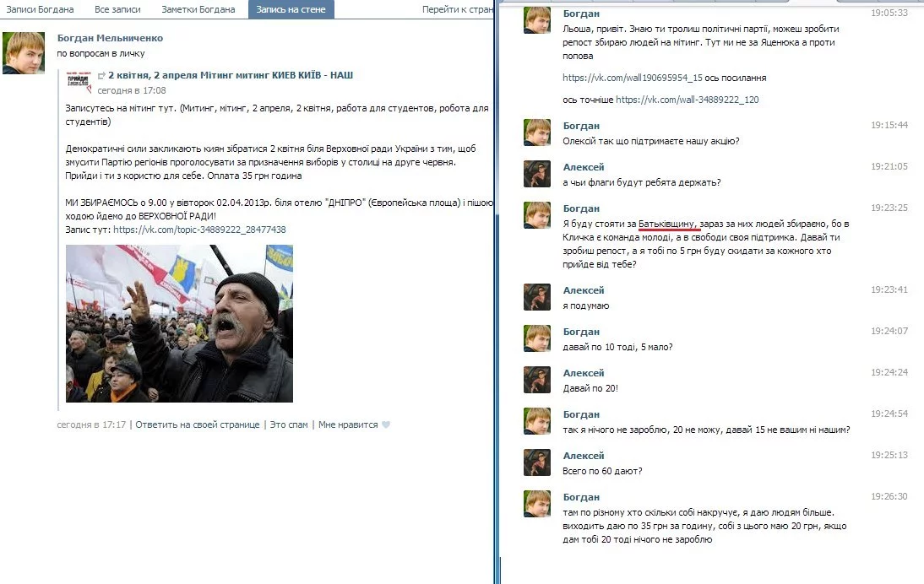This screenshot has height=584, width=924.
Task: Click the underlined word Батьківщину
Action: (x=667, y=224)
